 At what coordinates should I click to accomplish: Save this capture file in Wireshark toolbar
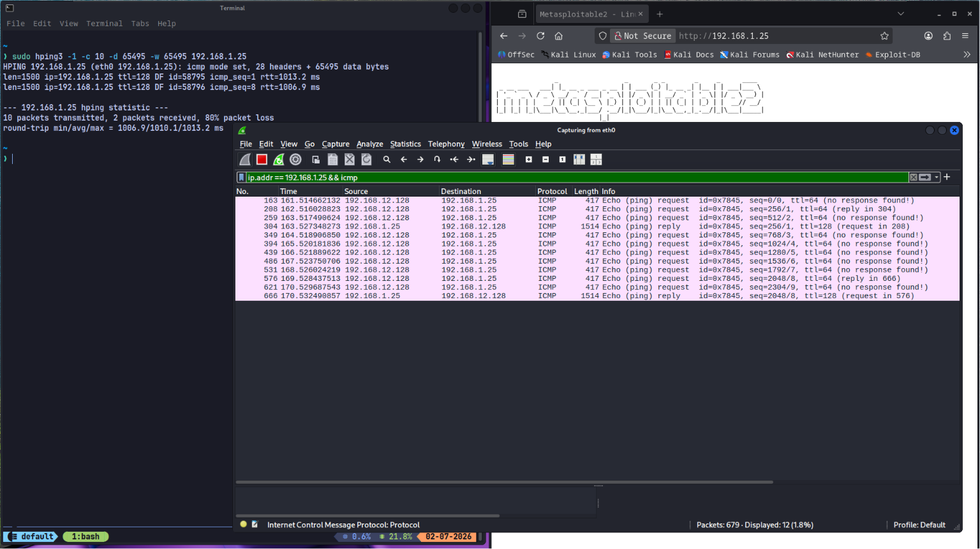(332, 160)
